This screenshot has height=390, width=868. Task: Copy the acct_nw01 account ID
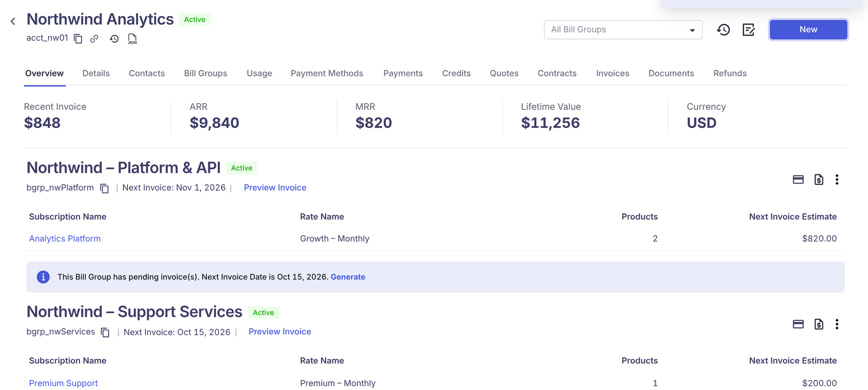(x=78, y=39)
